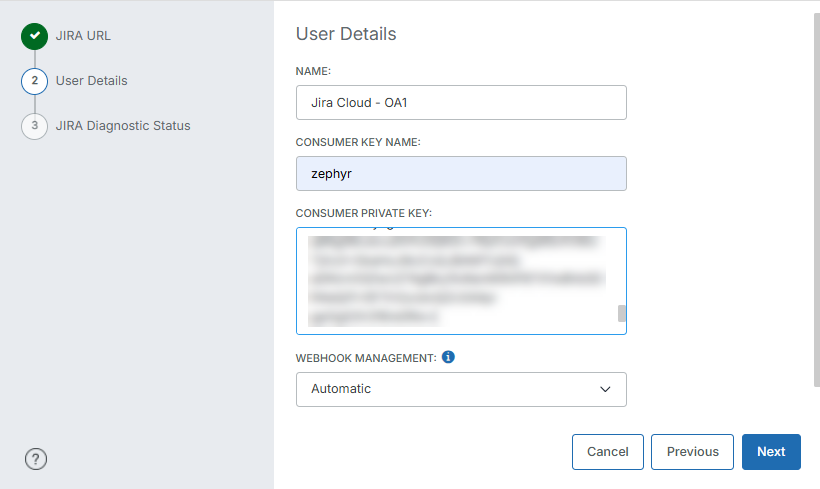This screenshot has width=820, height=489.
Task: Show Webhook Management info tooltip icon
Action: (448, 357)
